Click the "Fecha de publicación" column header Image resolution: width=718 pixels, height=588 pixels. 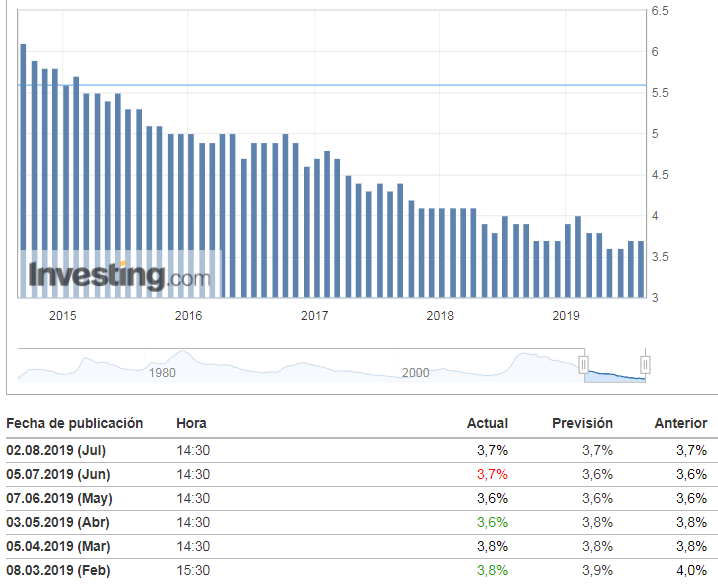75,423
